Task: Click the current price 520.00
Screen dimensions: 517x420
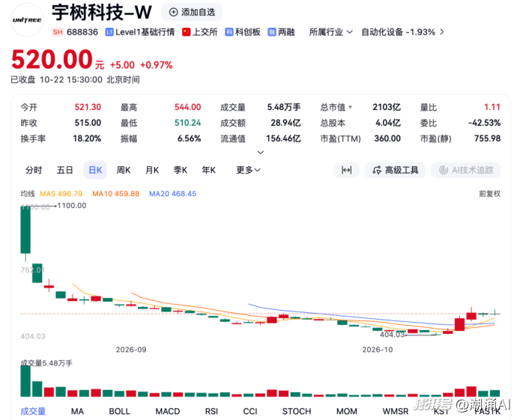Action: tap(52, 59)
